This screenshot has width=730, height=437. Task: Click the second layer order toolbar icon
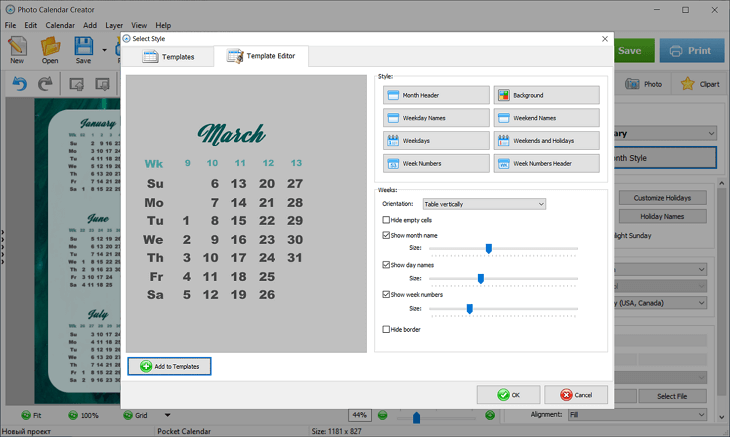(x=102, y=84)
